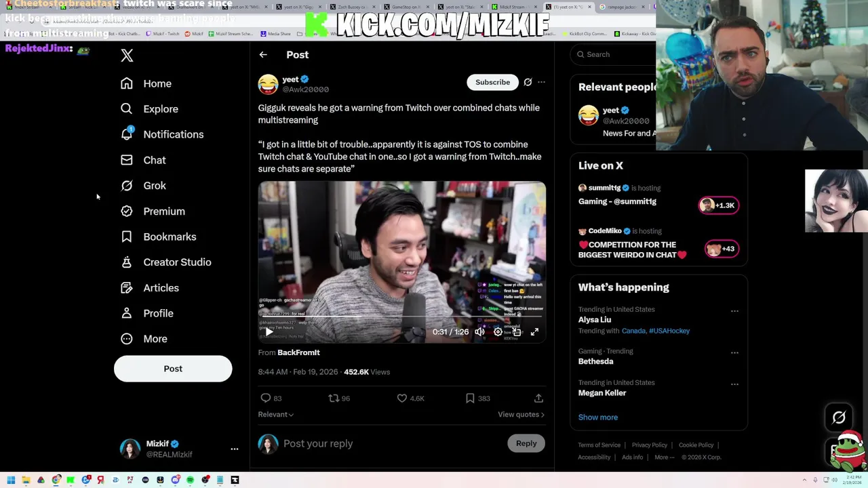Click the floating Grok button
This screenshot has height=488, width=868.
coord(839,418)
